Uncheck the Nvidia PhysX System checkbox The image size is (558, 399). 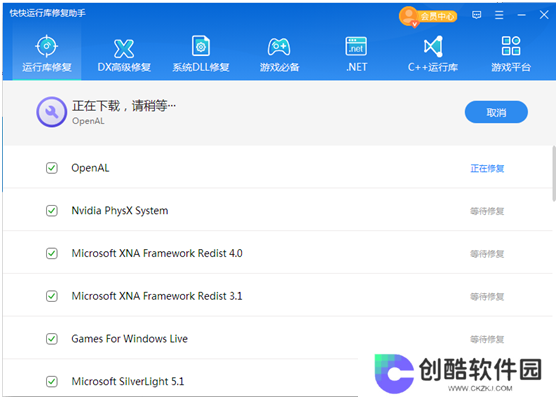(52, 210)
